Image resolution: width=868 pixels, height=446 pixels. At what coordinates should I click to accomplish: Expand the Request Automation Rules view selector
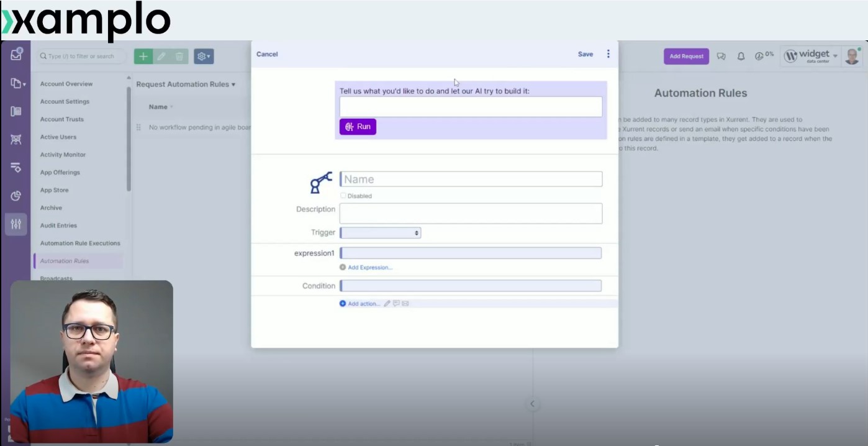186,84
